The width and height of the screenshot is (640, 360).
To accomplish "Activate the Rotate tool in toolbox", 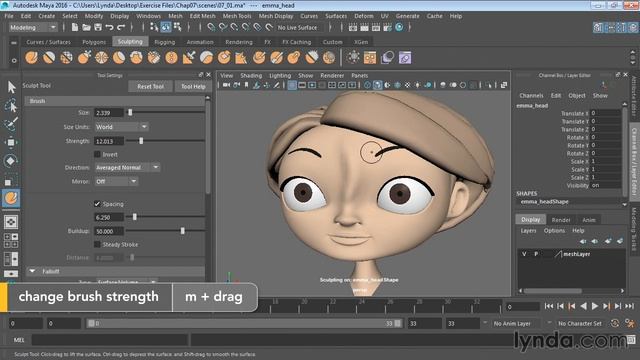I will [x=11, y=160].
